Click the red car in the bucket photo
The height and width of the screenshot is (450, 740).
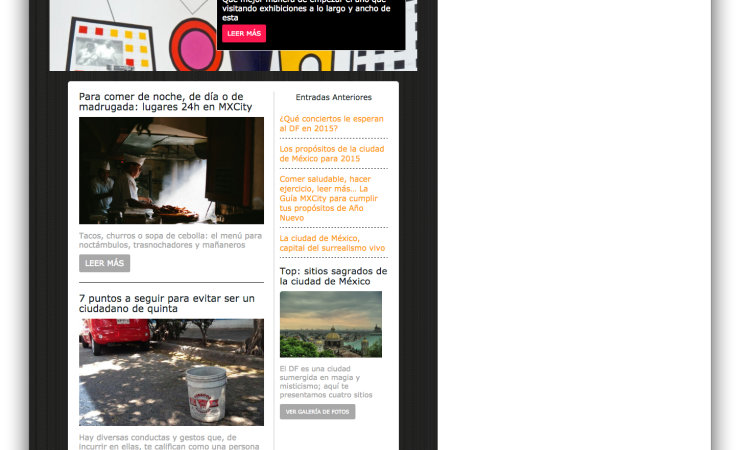102,336
